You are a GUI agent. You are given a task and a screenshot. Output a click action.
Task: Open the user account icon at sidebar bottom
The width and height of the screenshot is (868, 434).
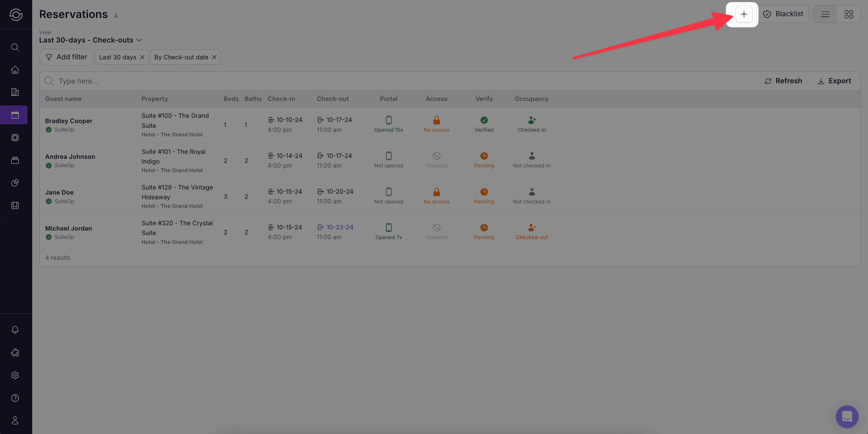15,420
